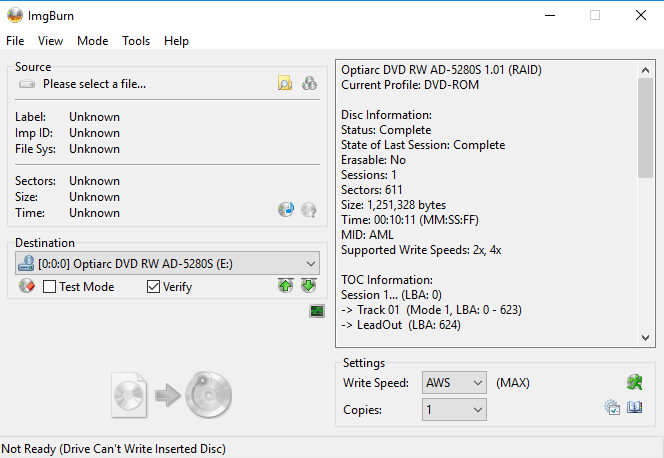Click the 'Erasable: No' line

click(x=374, y=160)
